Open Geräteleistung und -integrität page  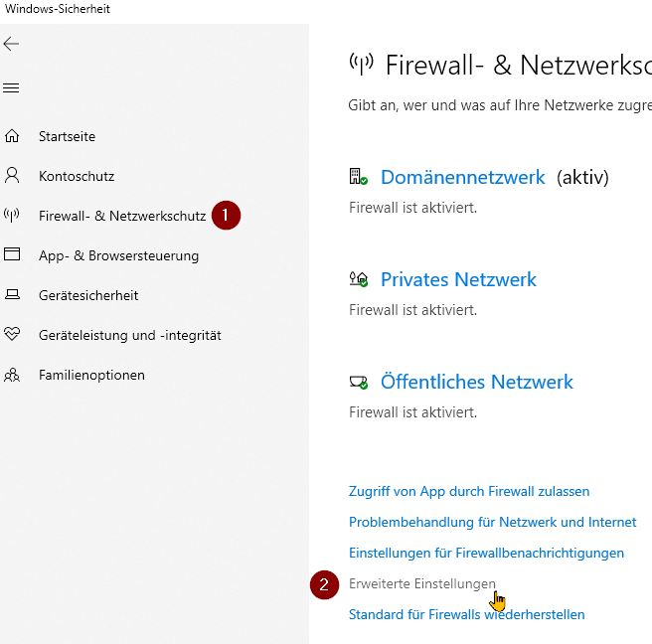tap(129, 335)
